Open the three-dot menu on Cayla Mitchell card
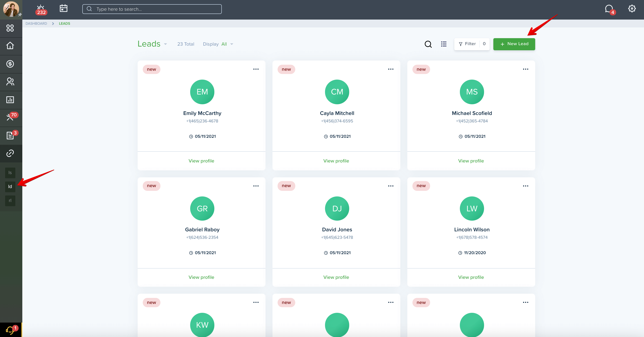 click(x=391, y=69)
